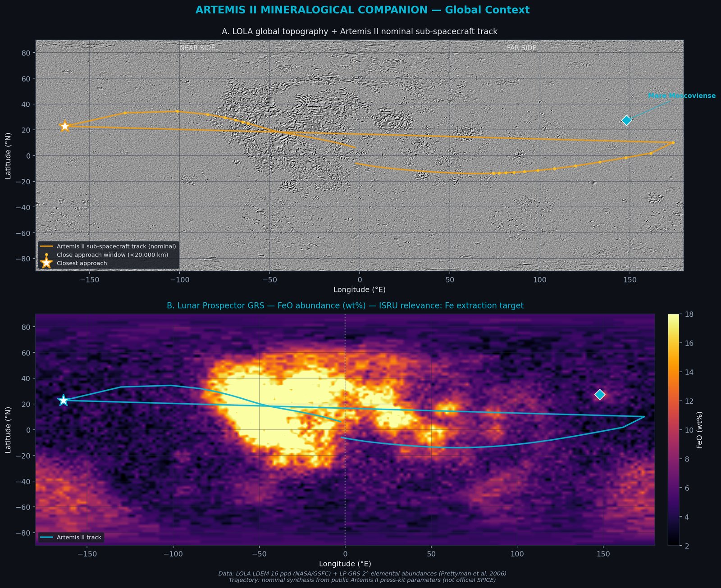
Task: Click the '18' tick label on the colorbar
Action: (689, 315)
